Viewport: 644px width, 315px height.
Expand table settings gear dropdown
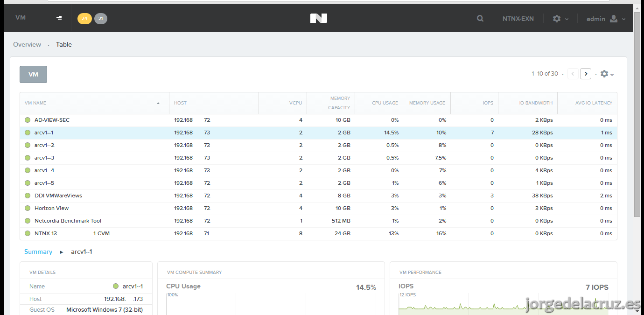(607, 74)
